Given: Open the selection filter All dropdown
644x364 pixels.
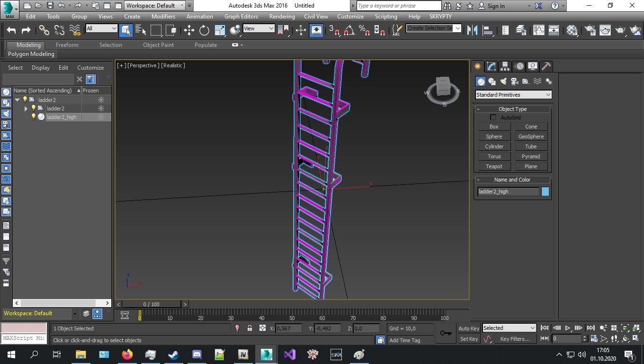Looking at the screenshot, I should [114, 29].
